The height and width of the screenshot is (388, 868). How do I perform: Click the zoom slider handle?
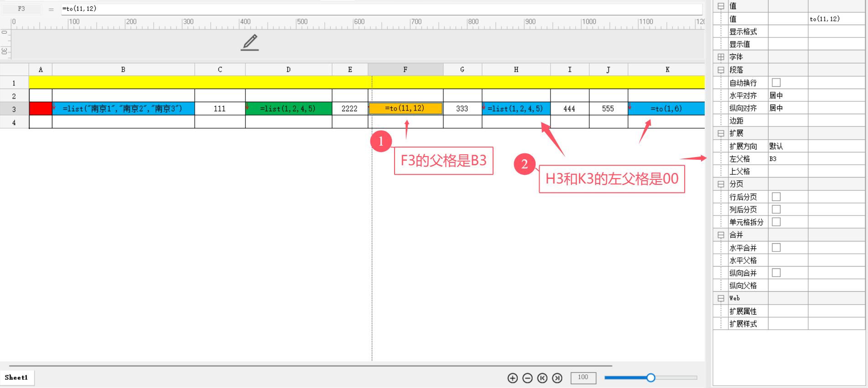coord(651,378)
